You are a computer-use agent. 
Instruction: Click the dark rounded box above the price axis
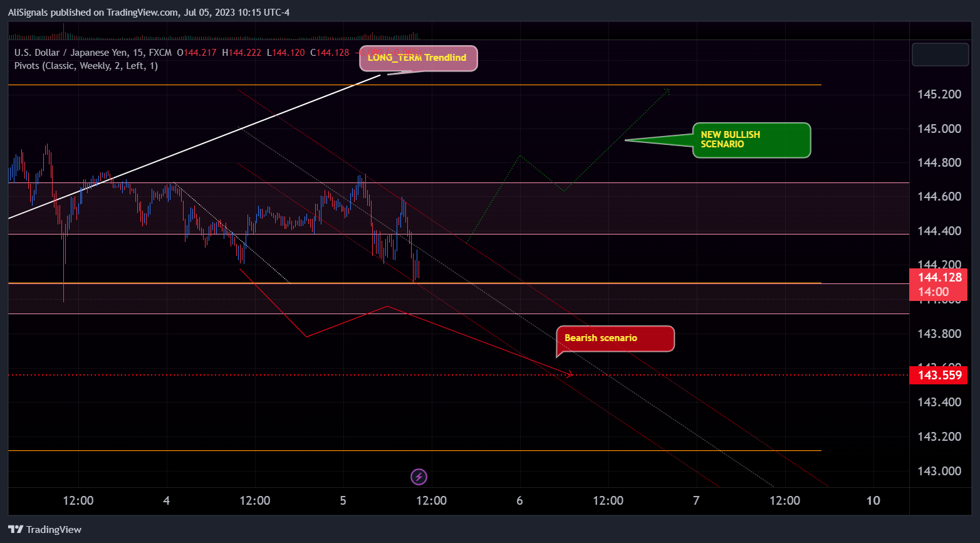coord(941,55)
